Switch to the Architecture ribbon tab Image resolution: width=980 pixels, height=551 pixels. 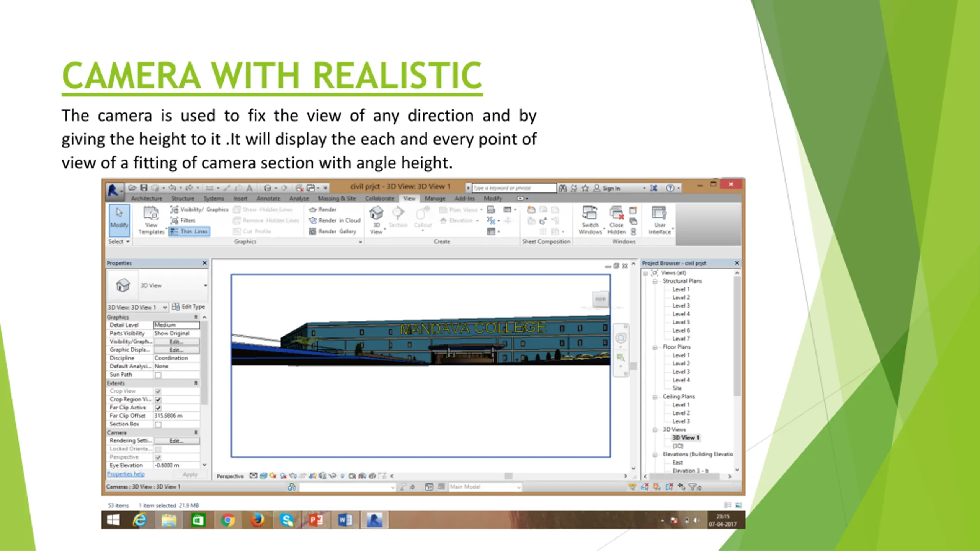coord(147,199)
